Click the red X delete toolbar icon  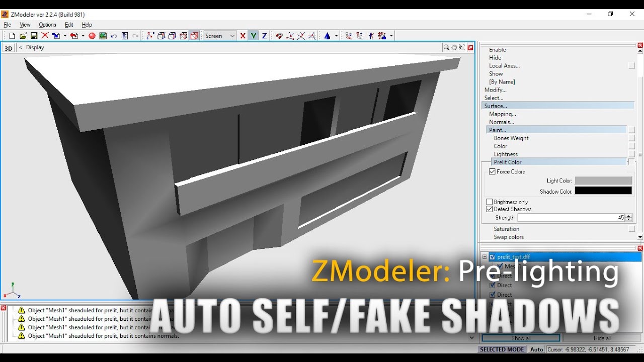pyautogui.click(x=45, y=36)
